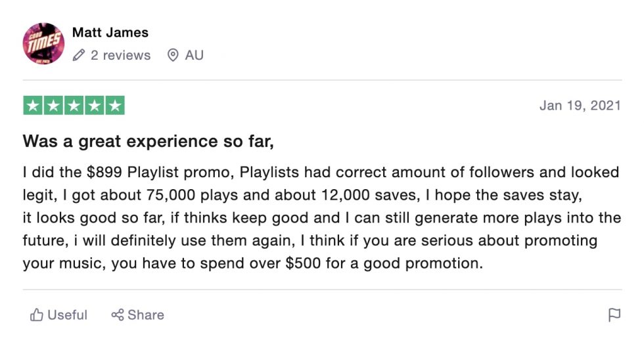Click the review body text paragraph
Screen dimensions: 644x346
[x=321, y=217]
